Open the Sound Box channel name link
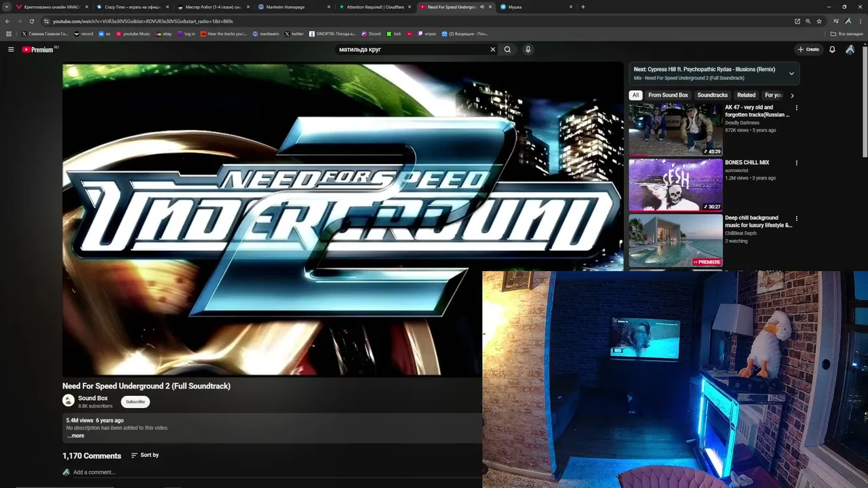The image size is (868, 488). 93,398
